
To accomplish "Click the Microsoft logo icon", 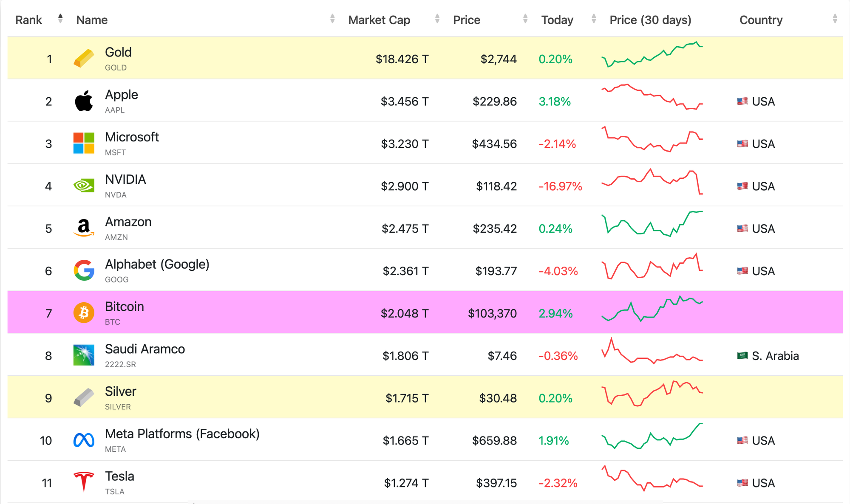I will [84, 143].
